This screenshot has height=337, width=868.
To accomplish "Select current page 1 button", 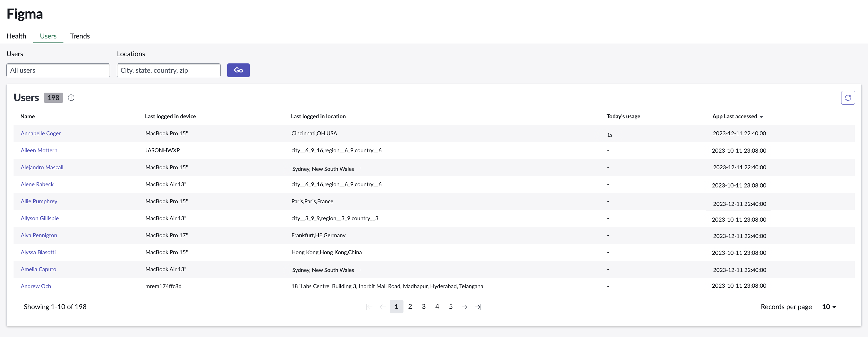I will pyautogui.click(x=397, y=307).
